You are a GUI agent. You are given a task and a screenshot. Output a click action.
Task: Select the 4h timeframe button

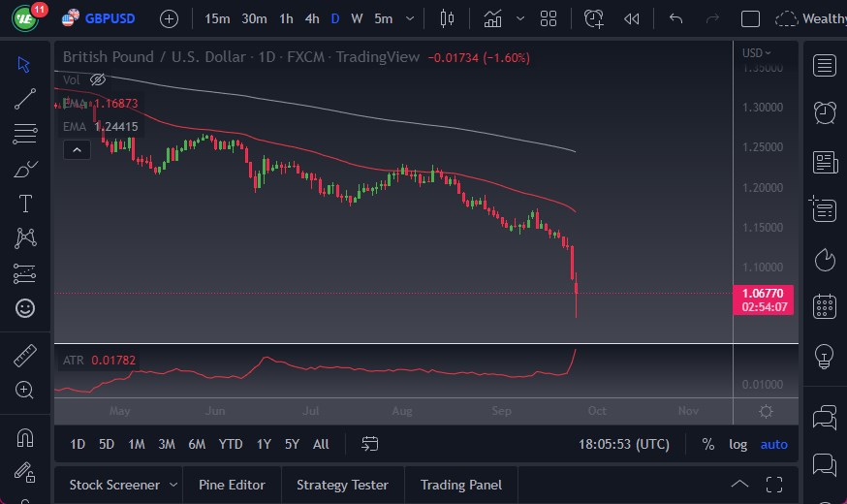pos(311,18)
